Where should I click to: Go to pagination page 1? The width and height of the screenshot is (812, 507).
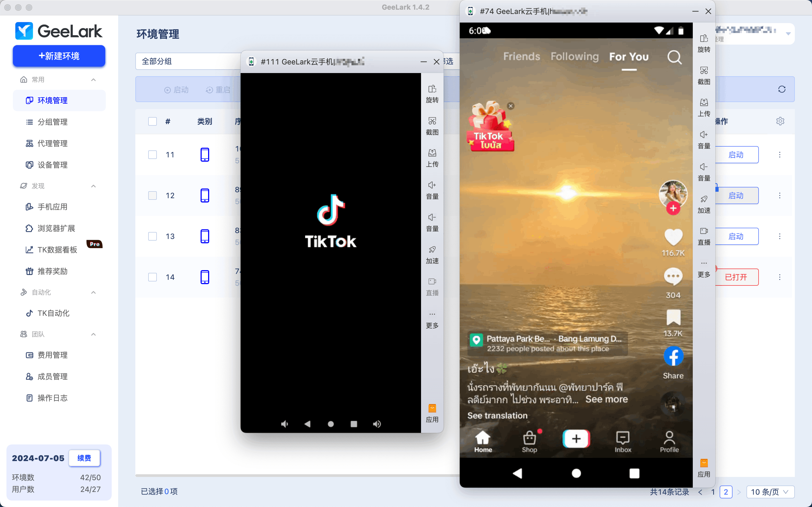point(713,492)
